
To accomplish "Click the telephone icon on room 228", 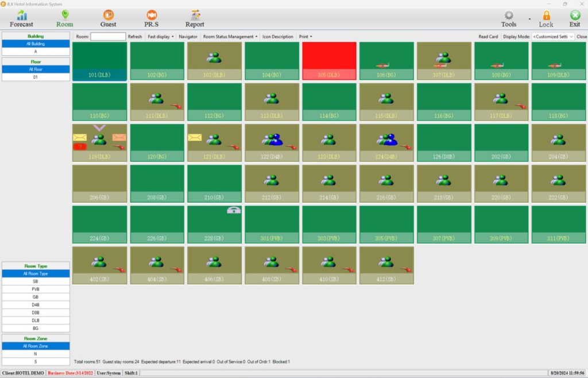I will pos(234,210).
